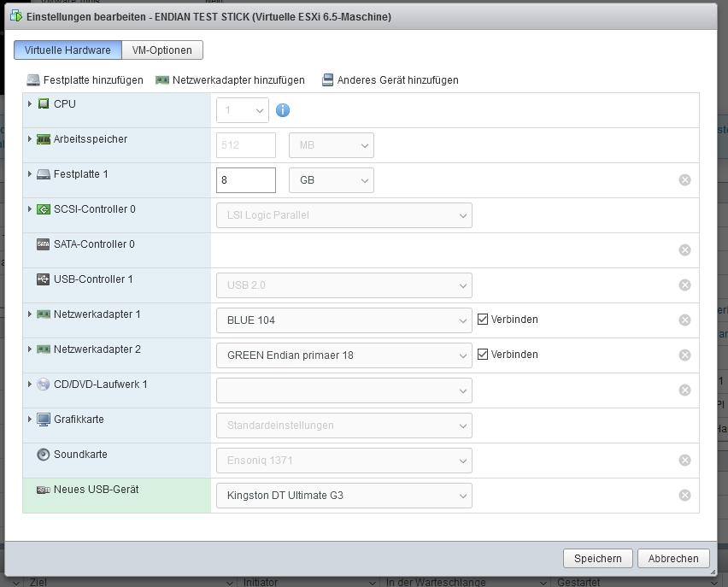The height and width of the screenshot is (587, 728).
Task: Toggle Verbinden checkbox for Netzwerkadapter 2
Action: pyautogui.click(x=483, y=355)
